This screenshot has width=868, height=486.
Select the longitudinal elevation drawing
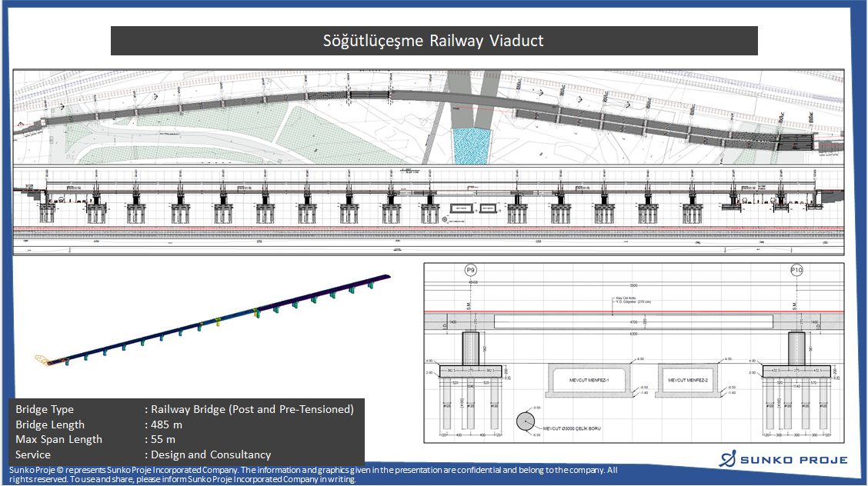[429, 209]
